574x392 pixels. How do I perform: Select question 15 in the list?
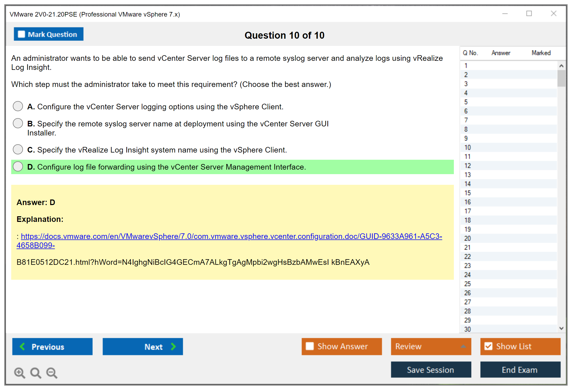point(468,193)
